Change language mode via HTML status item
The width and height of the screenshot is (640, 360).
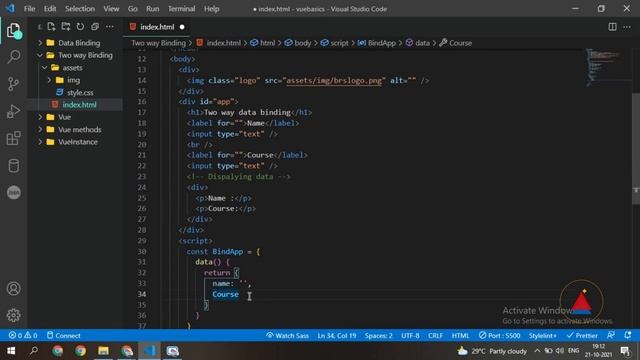click(x=460, y=336)
